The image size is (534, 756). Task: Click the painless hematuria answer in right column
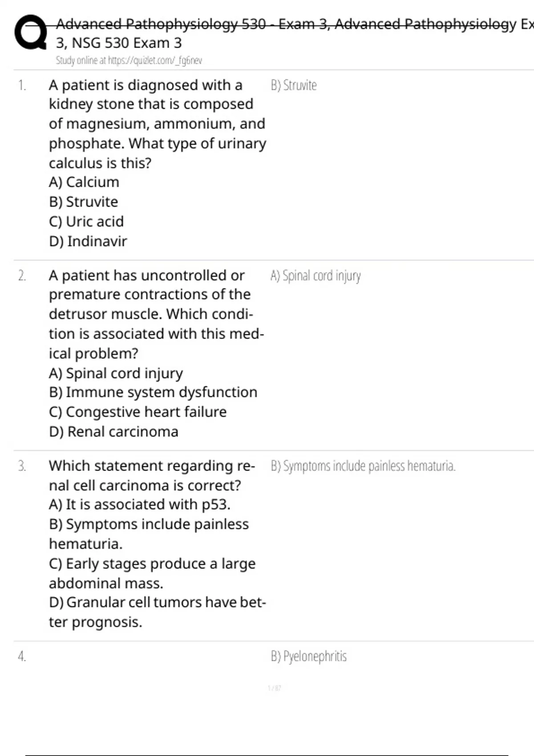(363, 466)
